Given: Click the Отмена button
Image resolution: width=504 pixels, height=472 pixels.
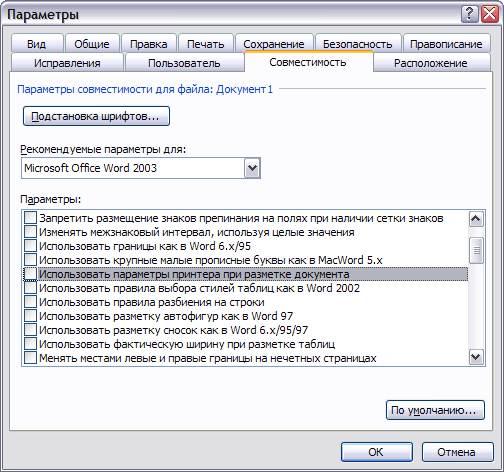Looking at the screenshot, I should coord(457,452).
